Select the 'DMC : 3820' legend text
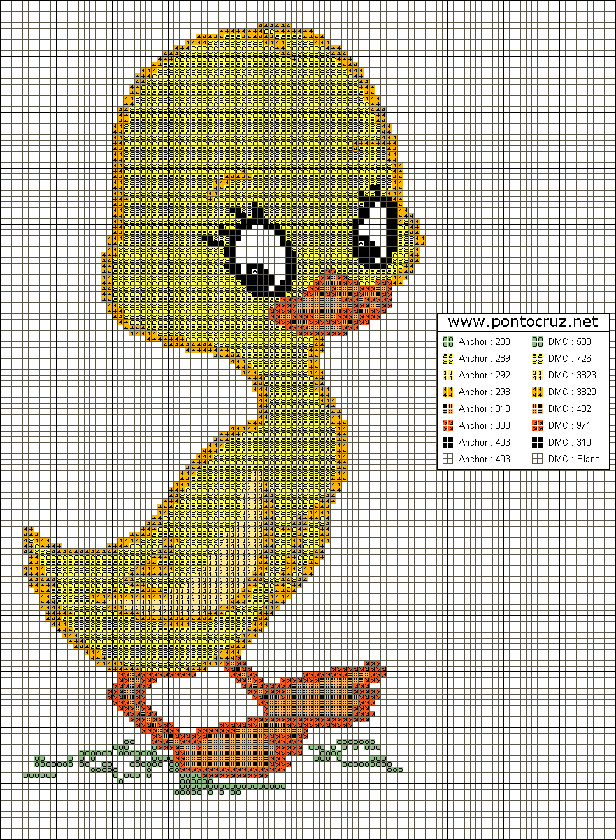Screen dimensions: 616x840 (573, 392)
